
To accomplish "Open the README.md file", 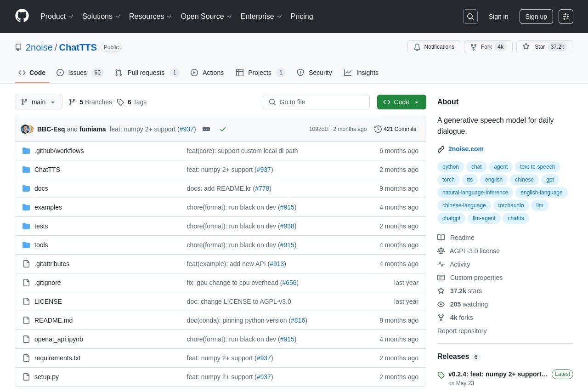I will (x=53, y=320).
